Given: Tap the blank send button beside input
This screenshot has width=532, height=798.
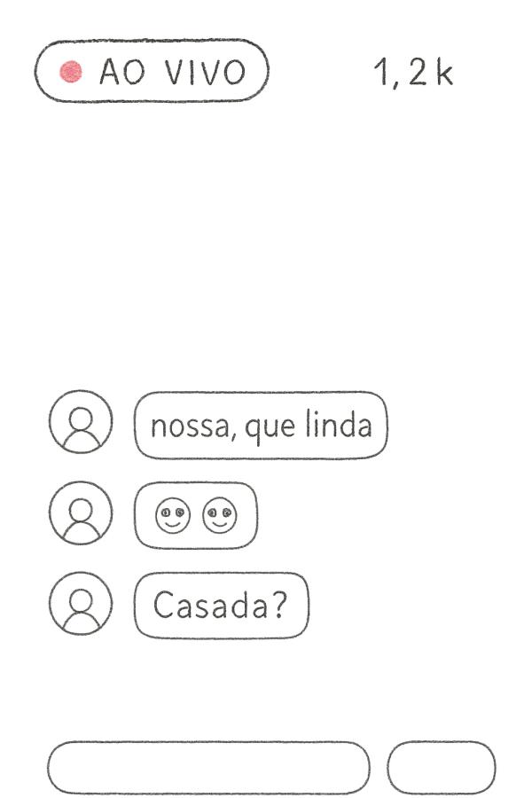Looking at the screenshot, I should 441,768.
